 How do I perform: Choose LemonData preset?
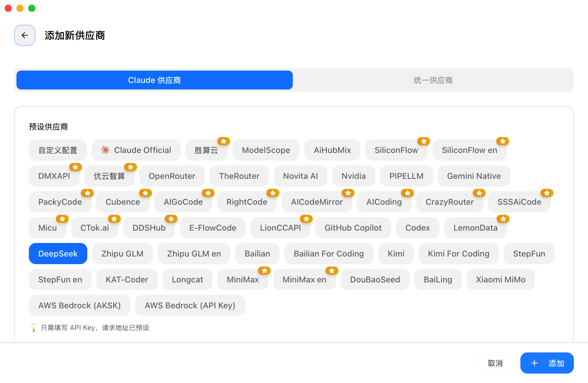[x=476, y=228]
